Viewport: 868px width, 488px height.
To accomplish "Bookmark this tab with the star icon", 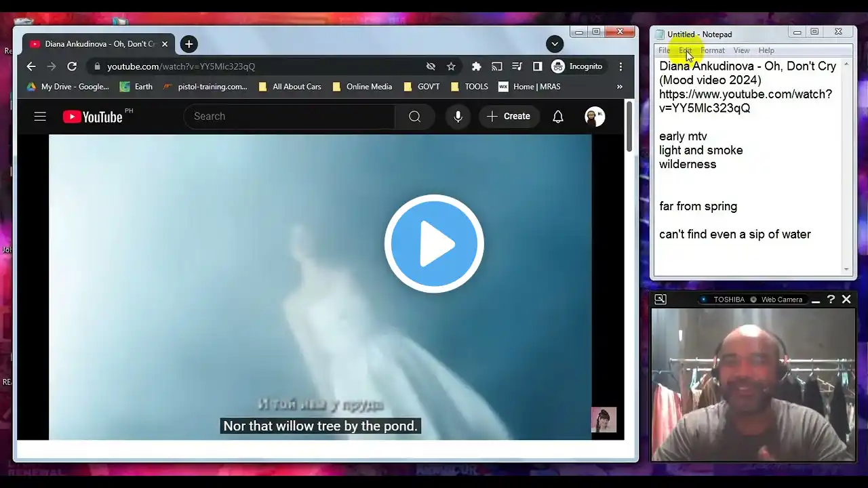I will coord(451,66).
